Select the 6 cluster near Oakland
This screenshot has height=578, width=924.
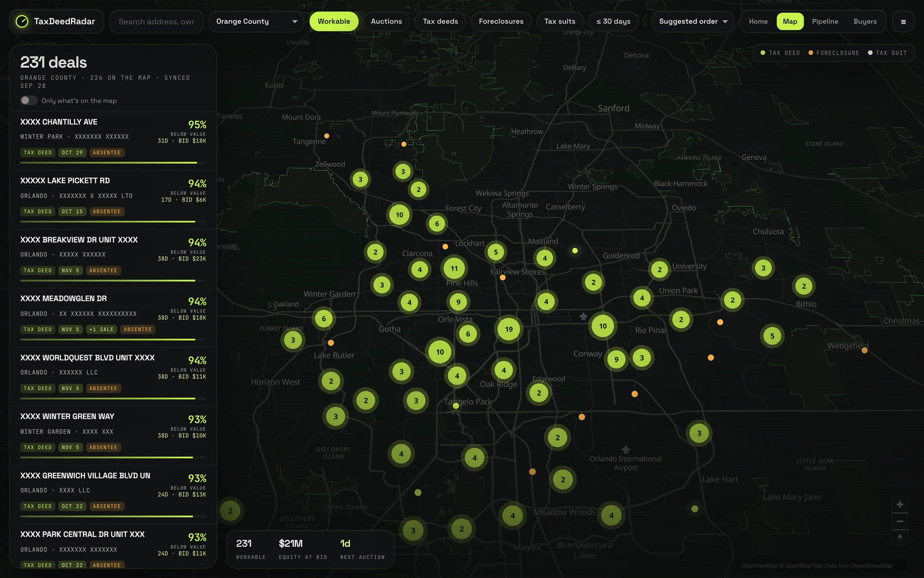pyautogui.click(x=323, y=319)
